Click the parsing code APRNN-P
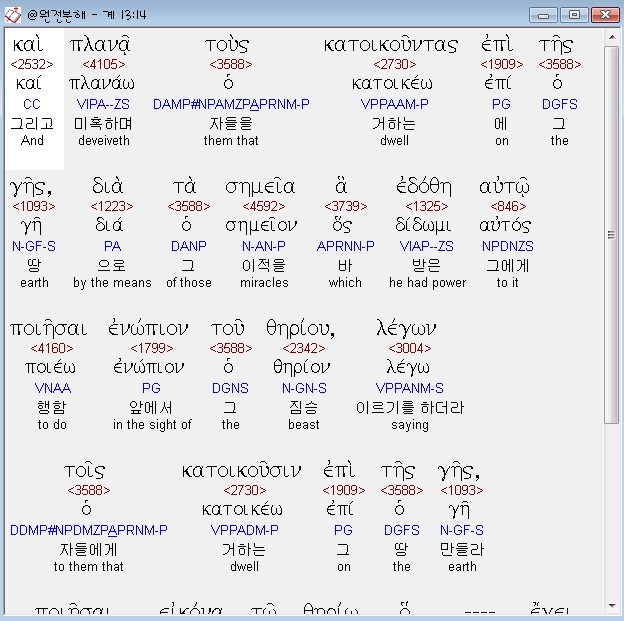The height and width of the screenshot is (621, 624). [x=345, y=246]
